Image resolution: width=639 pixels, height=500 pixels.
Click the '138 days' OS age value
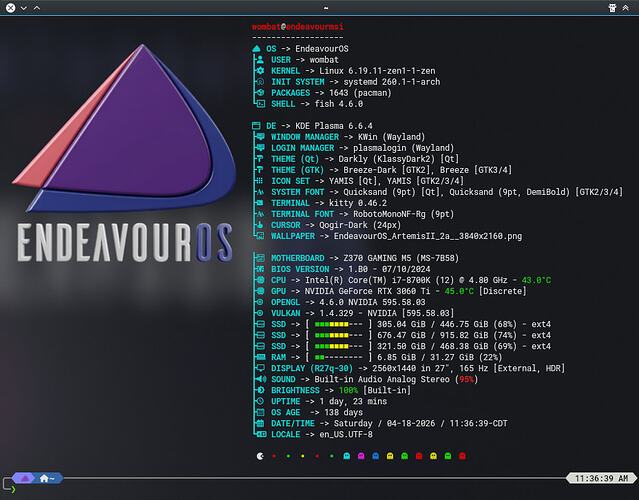click(x=343, y=412)
